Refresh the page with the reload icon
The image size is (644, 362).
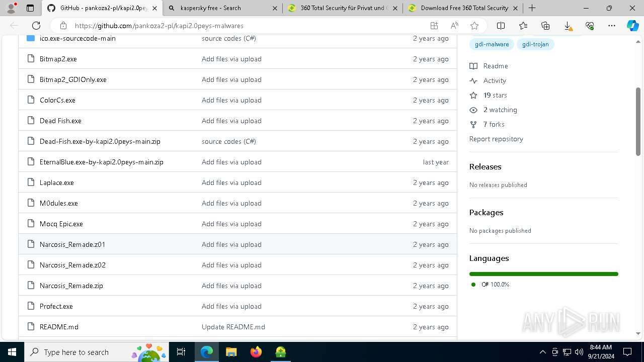pos(36,26)
